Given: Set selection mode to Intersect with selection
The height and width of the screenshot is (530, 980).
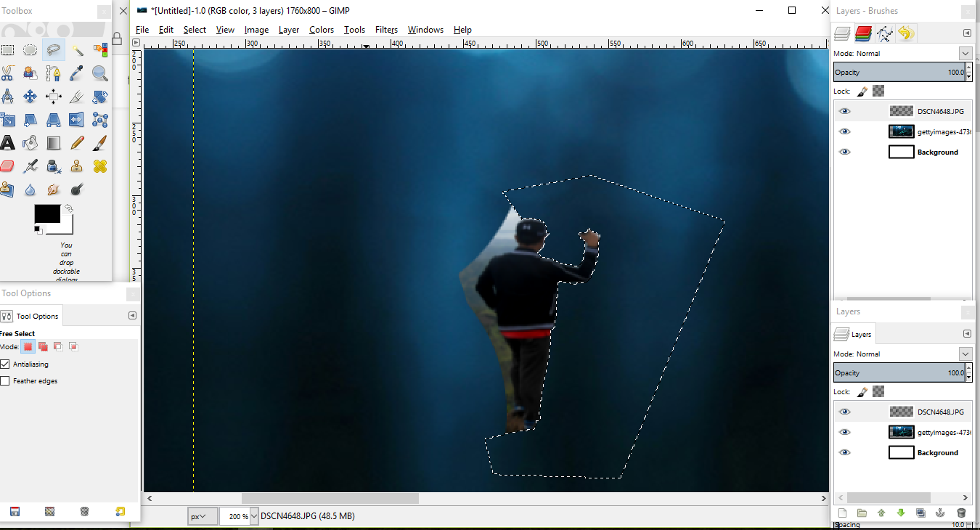Looking at the screenshot, I should pyautogui.click(x=73, y=346).
